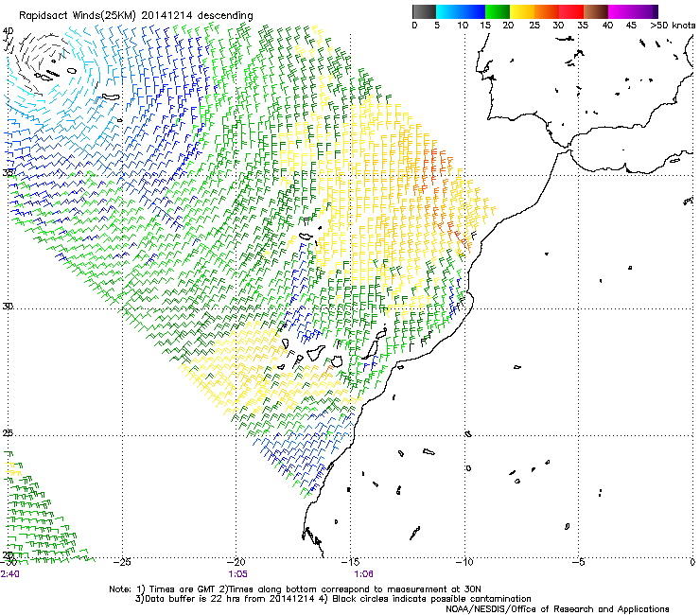Click the red 30-35 knots legend segment
Viewport: 700px width, 615px height.
[571, 11]
